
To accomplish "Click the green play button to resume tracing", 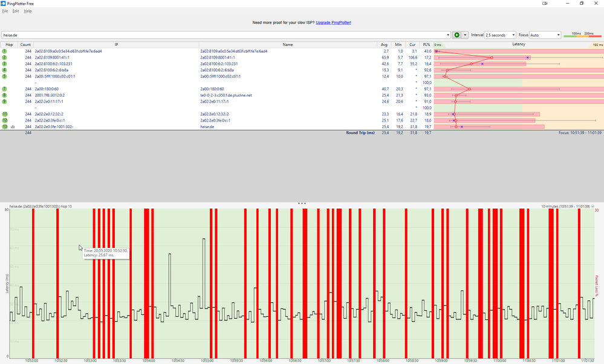I will click(x=456, y=34).
